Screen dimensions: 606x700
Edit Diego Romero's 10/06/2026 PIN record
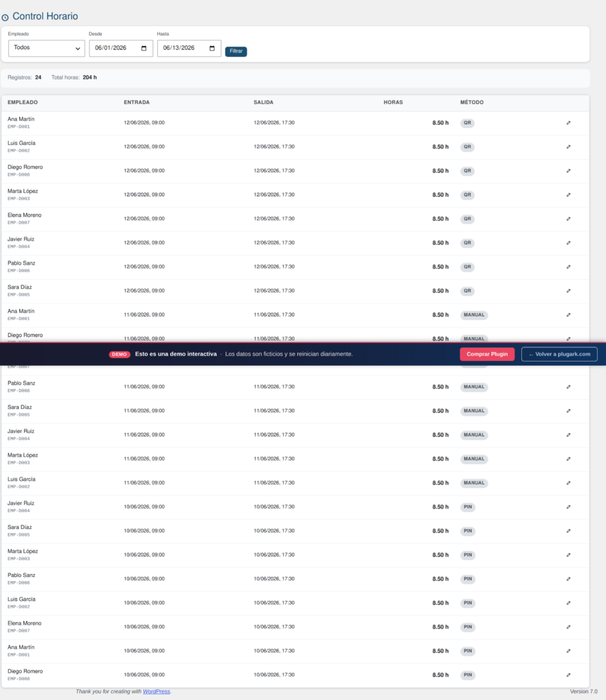568,675
